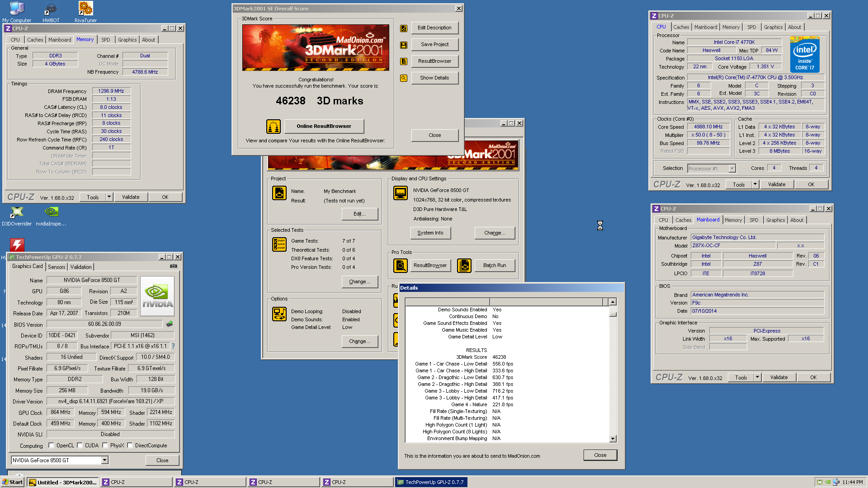This screenshot has height=488, width=868.
Task: Open About tab in Mainboard CPU-Z window
Action: point(797,220)
